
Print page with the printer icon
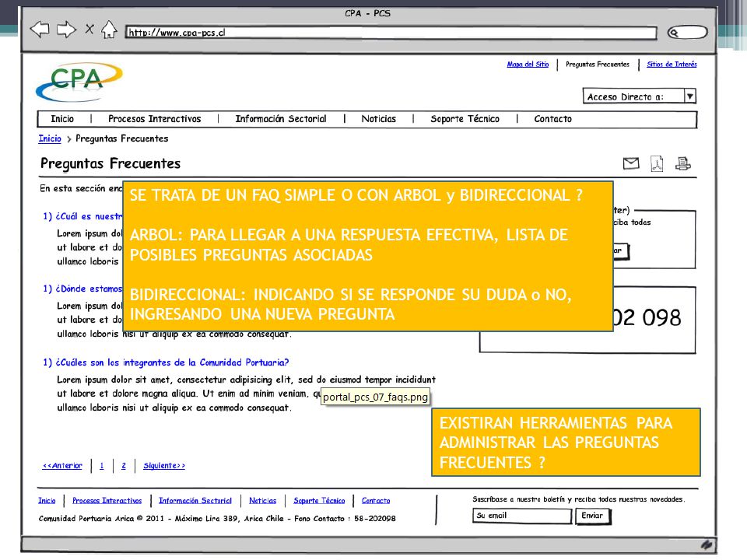[x=682, y=164]
